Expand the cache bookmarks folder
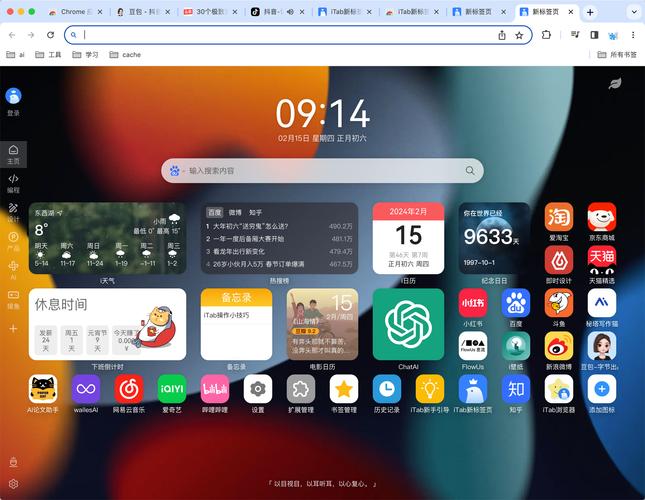 tap(125, 55)
